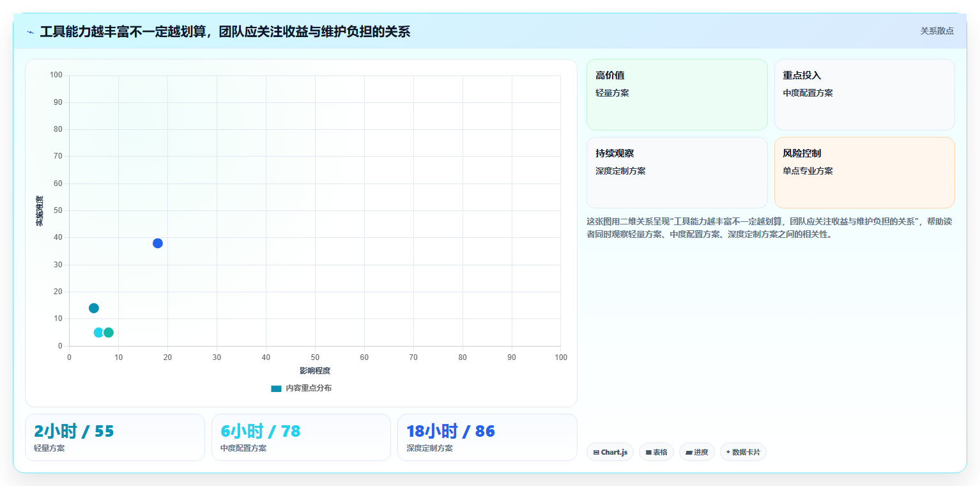Click the 进度 tag chip

tap(696, 452)
